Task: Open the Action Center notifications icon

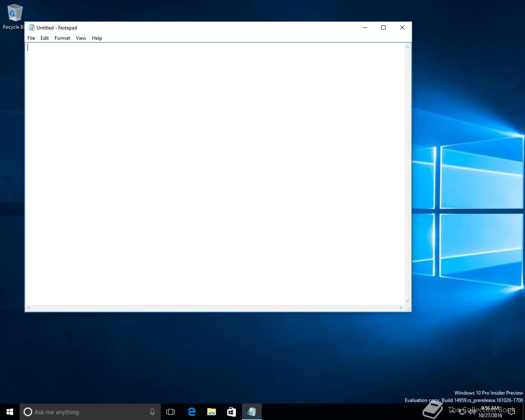Action: click(x=511, y=412)
